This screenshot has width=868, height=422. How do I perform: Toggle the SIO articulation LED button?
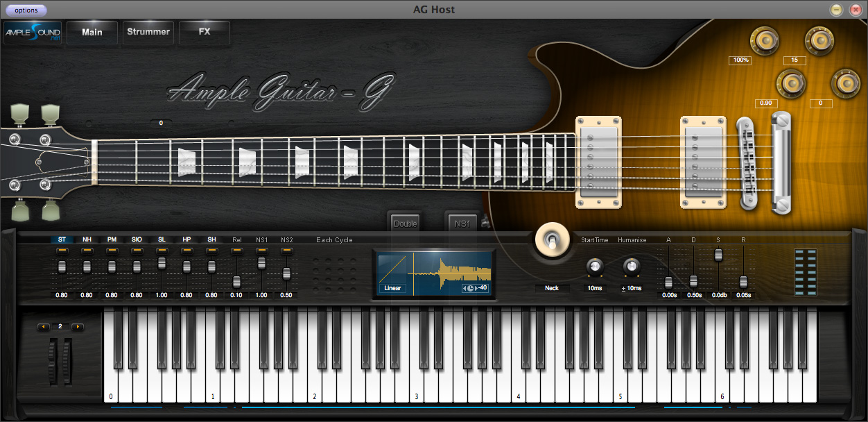pos(137,249)
